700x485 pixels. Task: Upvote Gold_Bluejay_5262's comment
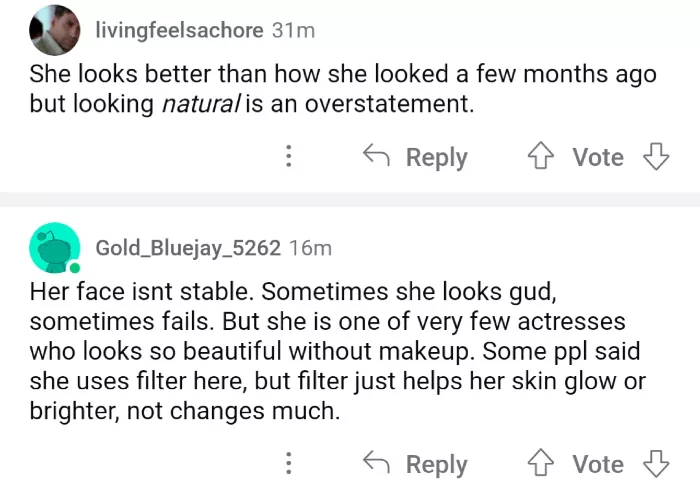pyautogui.click(x=540, y=463)
